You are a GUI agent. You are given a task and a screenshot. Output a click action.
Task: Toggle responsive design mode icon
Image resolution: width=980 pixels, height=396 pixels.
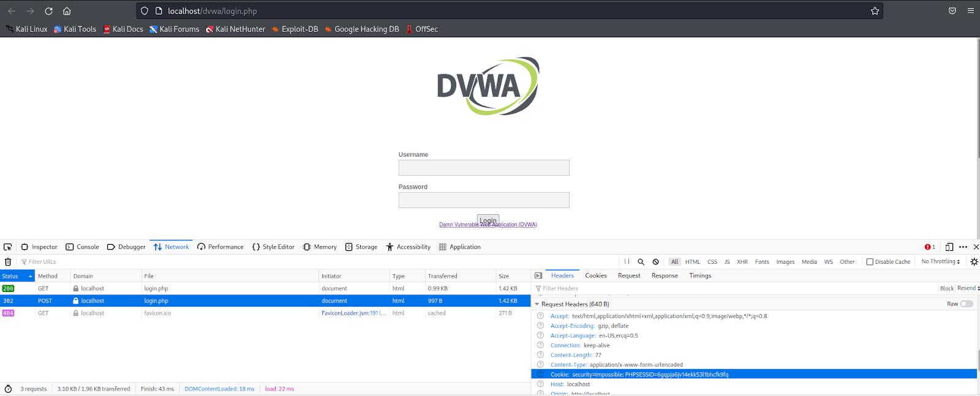click(949, 247)
